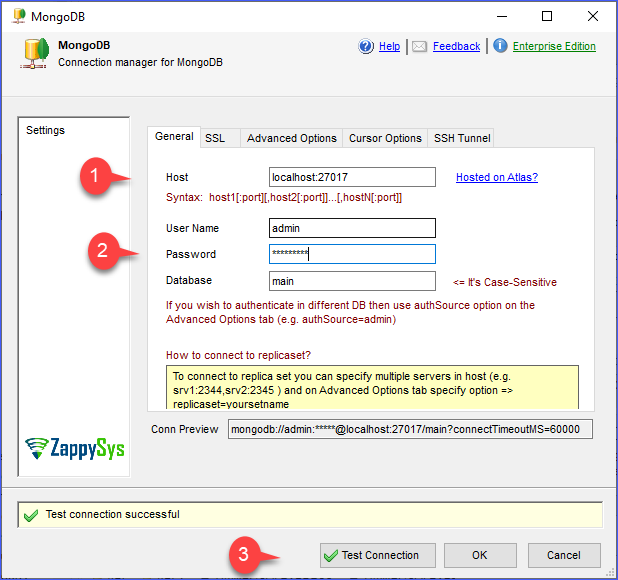Click the Feedback envelope icon
The width and height of the screenshot is (618, 580).
click(419, 46)
